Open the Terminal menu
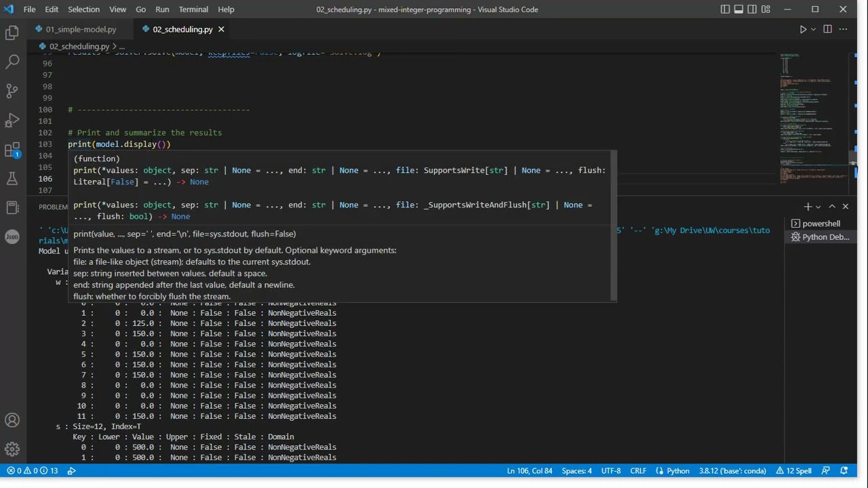868x488 pixels. (x=194, y=9)
